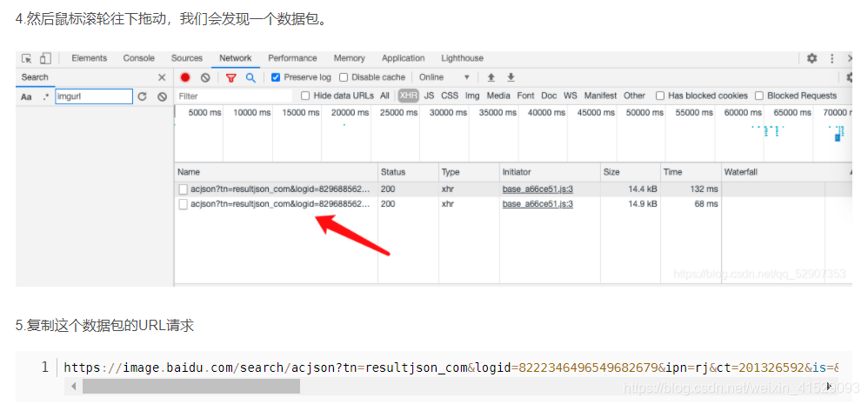This screenshot has width=868, height=404.
Task: Filter requests by Media
Action: [x=498, y=96]
